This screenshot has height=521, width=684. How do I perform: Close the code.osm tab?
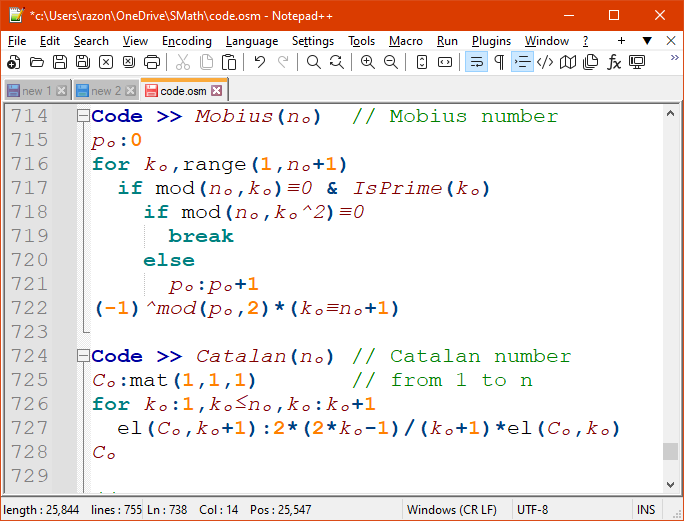216,91
